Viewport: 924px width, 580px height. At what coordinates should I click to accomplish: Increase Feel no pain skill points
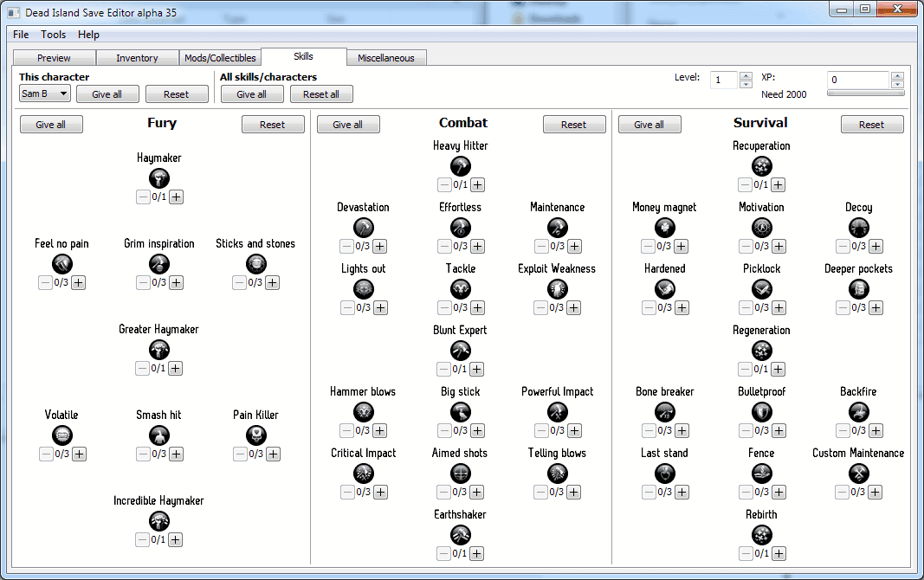pyautogui.click(x=78, y=282)
